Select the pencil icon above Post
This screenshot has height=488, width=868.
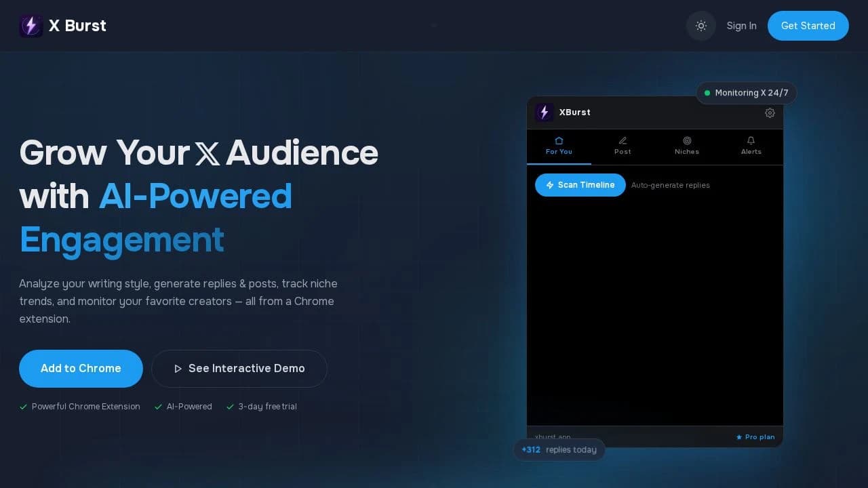[x=622, y=140]
